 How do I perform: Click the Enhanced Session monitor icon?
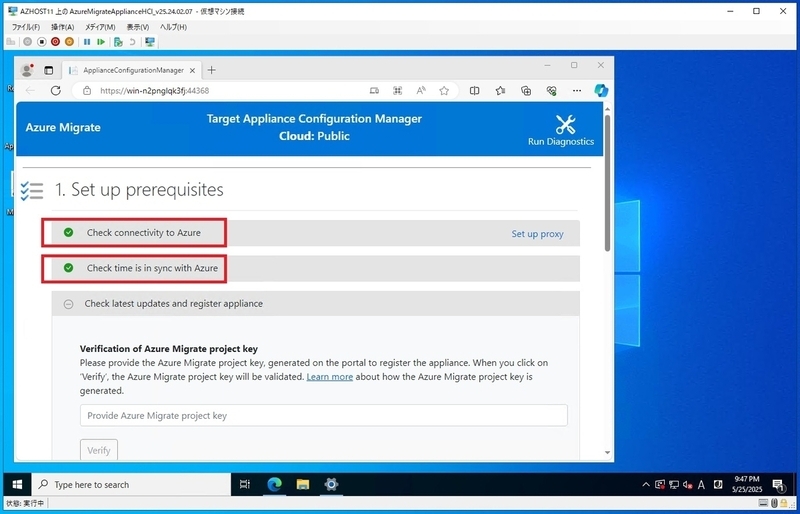150,42
